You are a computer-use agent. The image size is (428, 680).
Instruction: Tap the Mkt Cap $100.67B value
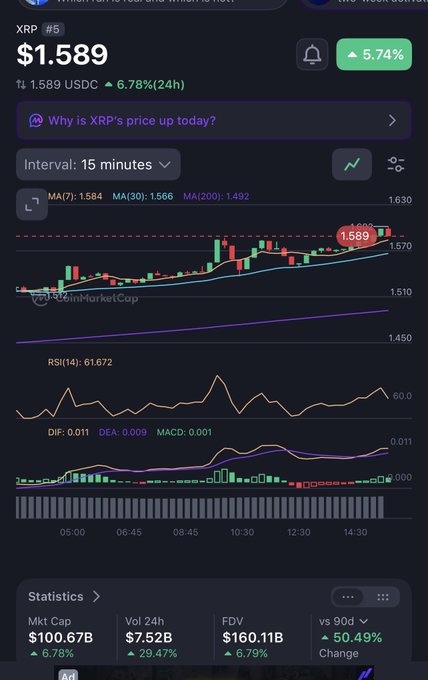[61, 638]
